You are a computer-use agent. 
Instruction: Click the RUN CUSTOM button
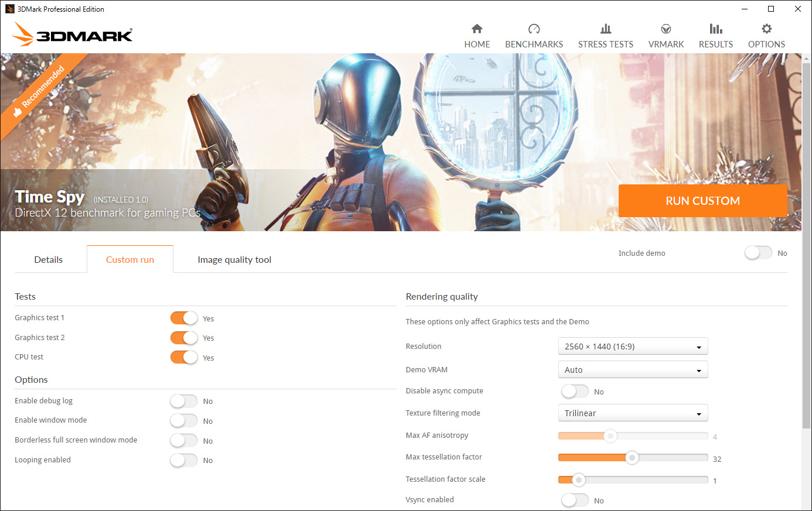[x=702, y=201]
